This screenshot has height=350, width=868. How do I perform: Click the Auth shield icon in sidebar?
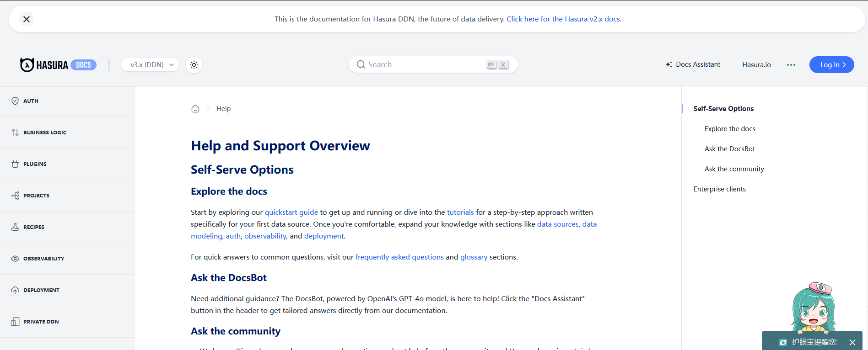[15, 101]
